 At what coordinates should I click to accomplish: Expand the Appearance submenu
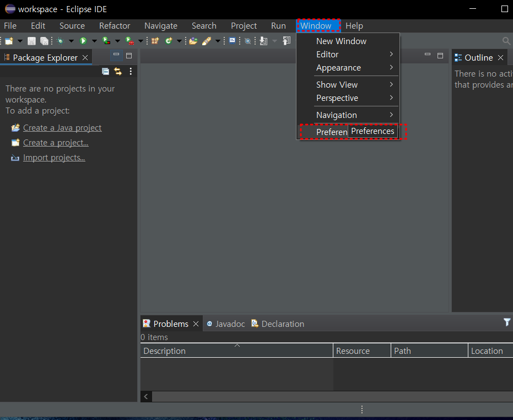[348, 68]
